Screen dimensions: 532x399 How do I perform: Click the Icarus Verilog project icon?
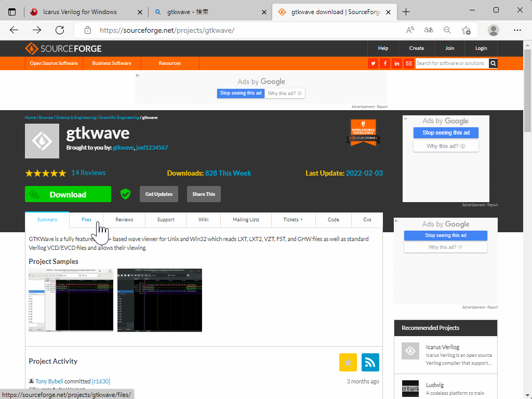tap(410, 351)
